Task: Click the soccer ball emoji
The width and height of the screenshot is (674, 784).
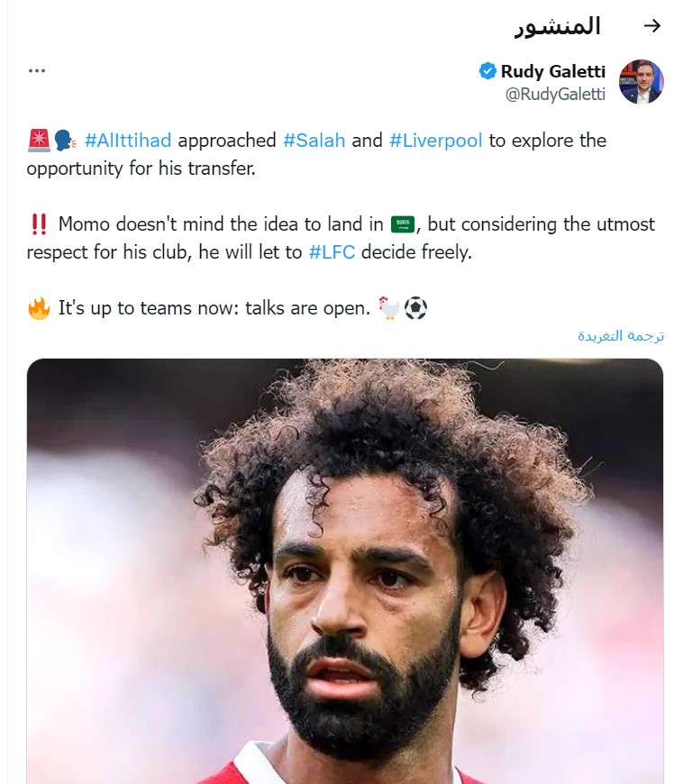Action: [x=415, y=308]
